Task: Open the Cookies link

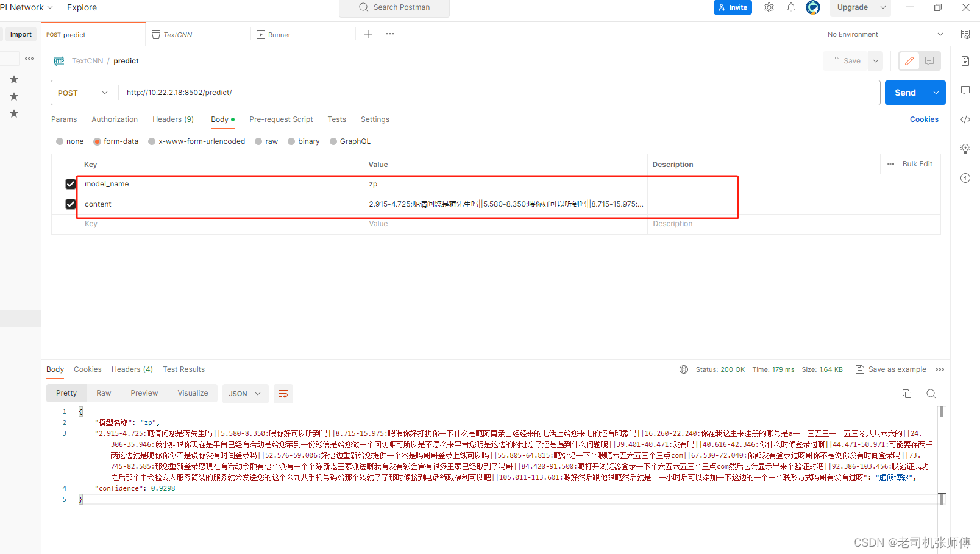Action: [x=924, y=119]
